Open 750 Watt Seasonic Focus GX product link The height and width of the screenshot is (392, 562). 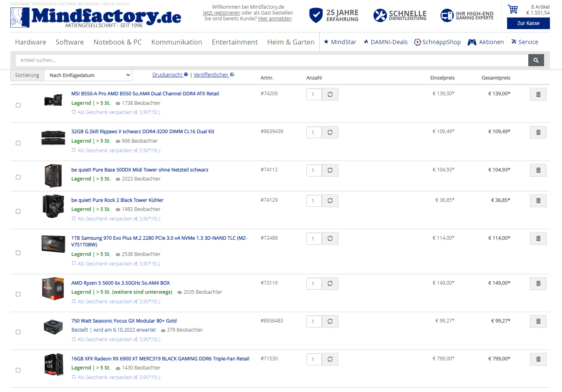tap(124, 321)
